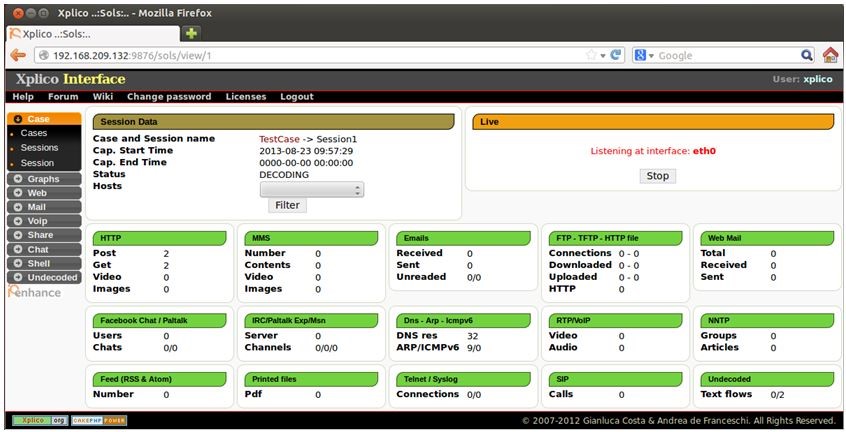Image resolution: width=846 pixels, height=432 pixels.
Task: Click the Live panel header bar
Action: pos(653,122)
